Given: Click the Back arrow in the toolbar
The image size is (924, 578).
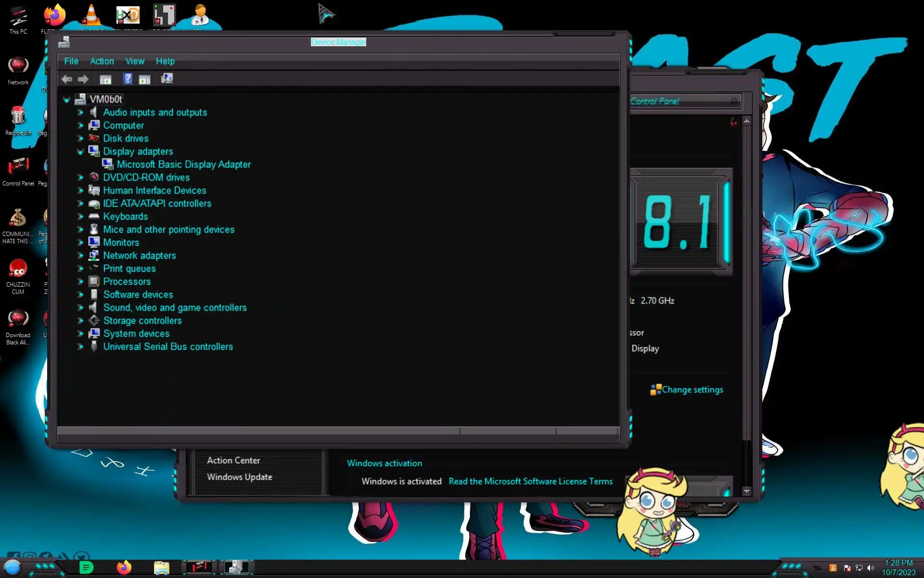Looking at the screenshot, I should tap(67, 79).
